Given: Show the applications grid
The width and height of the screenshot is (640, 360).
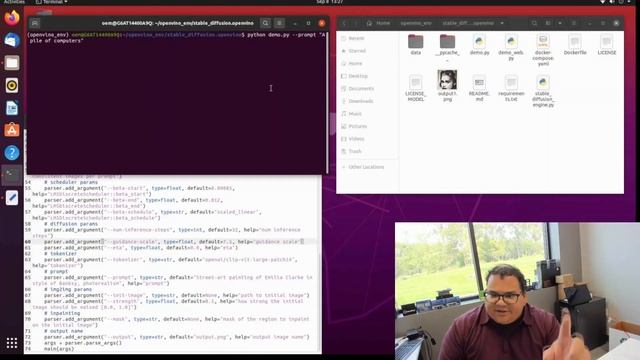Looking at the screenshot, I should 12,343.
